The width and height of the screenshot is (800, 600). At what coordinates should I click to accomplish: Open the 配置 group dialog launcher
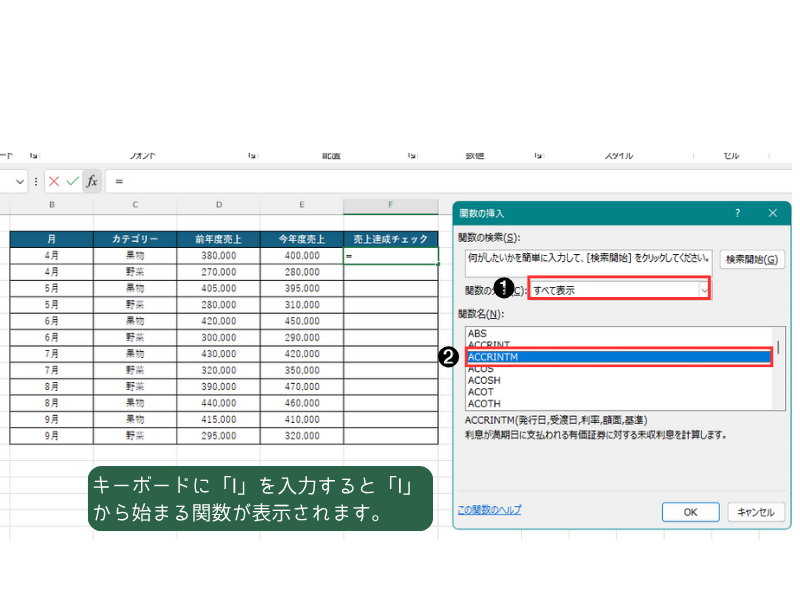pyautogui.click(x=411, y=156)
